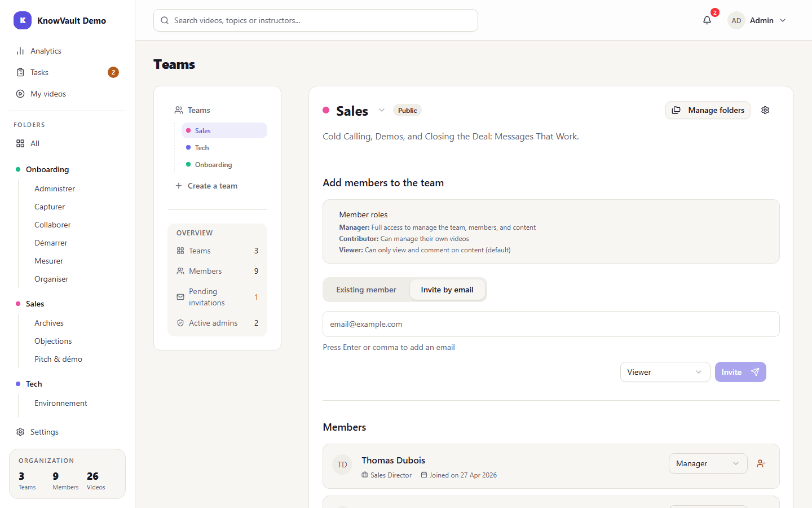Screen dimensions: 812x508
Task: Focus the video search box
Action: (316, 20)
